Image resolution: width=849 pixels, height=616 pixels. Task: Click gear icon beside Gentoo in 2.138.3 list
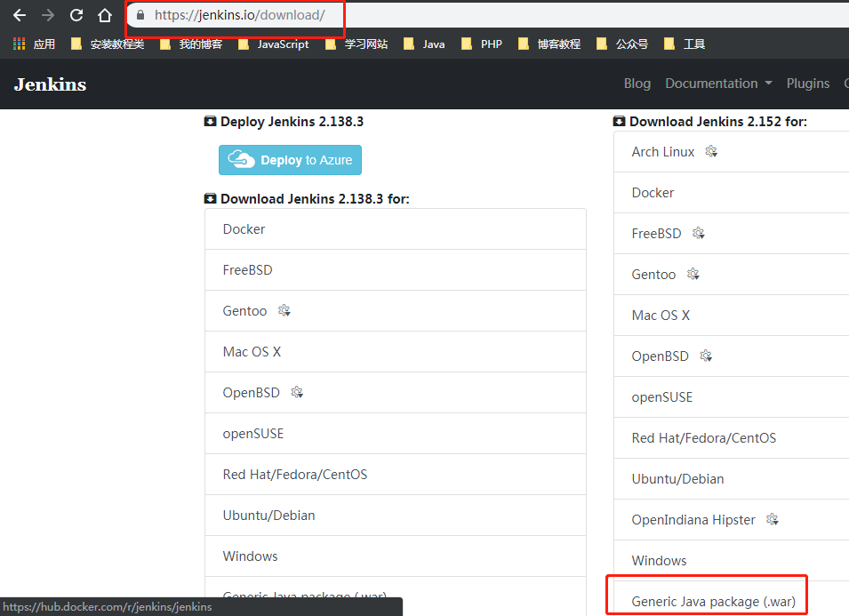pos(284,310)
